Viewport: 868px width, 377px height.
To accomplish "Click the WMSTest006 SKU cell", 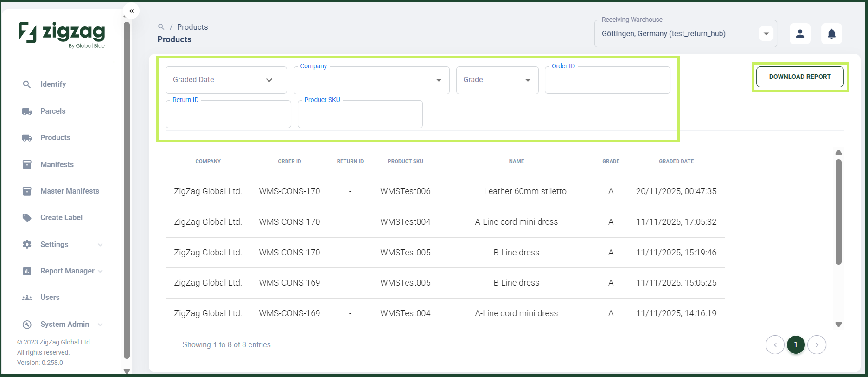I will [405, 191].
